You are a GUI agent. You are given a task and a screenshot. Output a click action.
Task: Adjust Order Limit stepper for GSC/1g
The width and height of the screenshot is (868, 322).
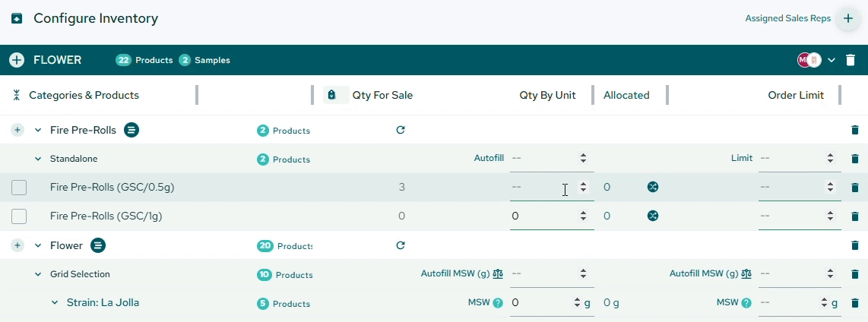tap(830, 216)
